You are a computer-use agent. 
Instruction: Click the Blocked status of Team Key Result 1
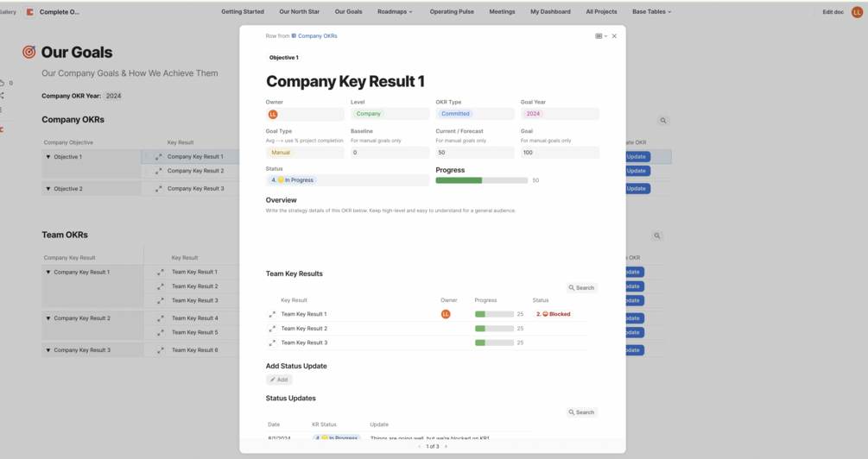click(553, 314)
